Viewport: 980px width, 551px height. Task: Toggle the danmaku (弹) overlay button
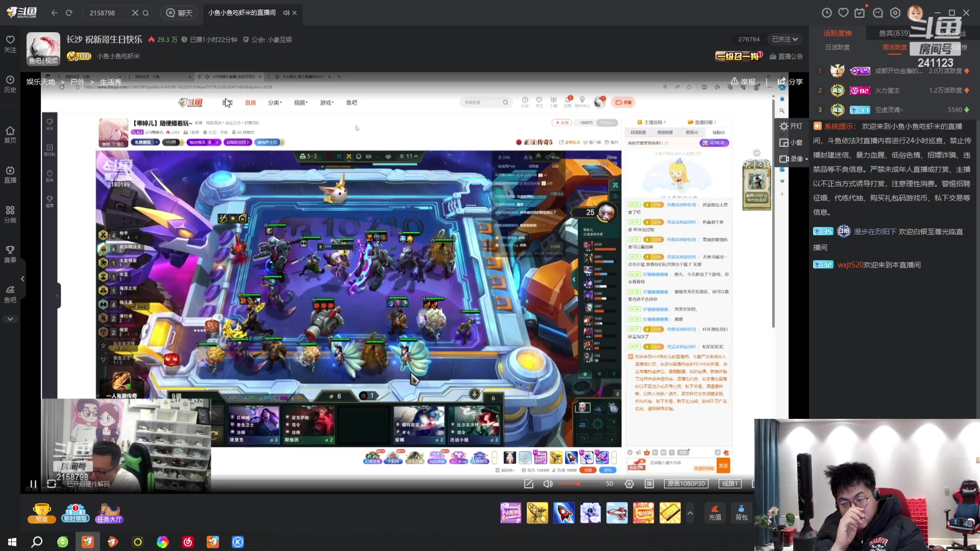[x=649, y=484]
